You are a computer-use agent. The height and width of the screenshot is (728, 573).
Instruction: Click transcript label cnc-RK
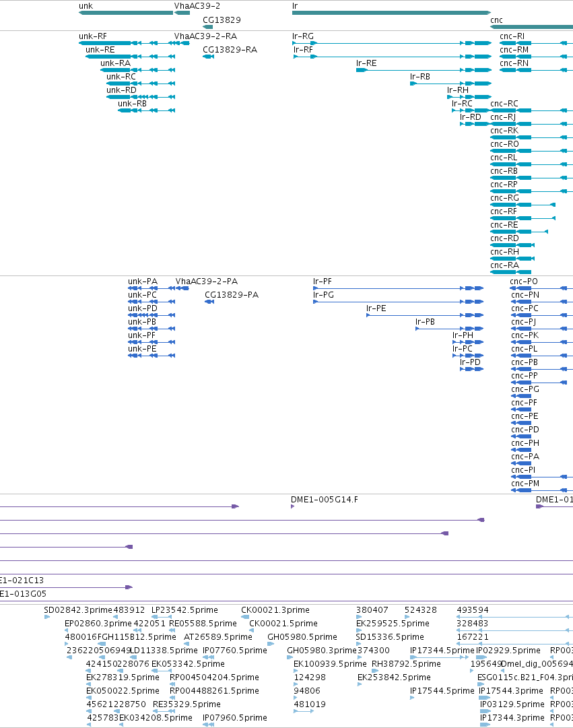tap(504, 131)
